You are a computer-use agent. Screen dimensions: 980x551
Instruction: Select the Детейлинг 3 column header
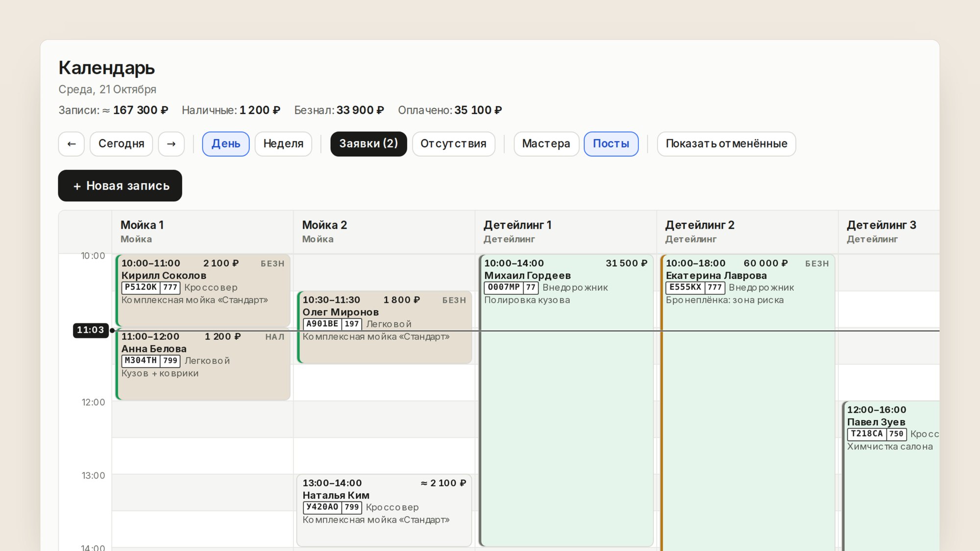[x=889, y=232]
